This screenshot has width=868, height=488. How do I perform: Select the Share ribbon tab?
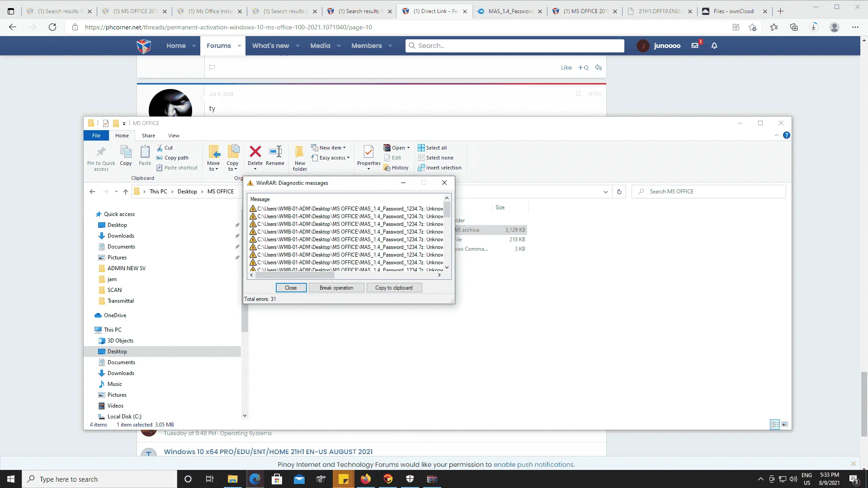pyautogui.click(x=148, y=136)
